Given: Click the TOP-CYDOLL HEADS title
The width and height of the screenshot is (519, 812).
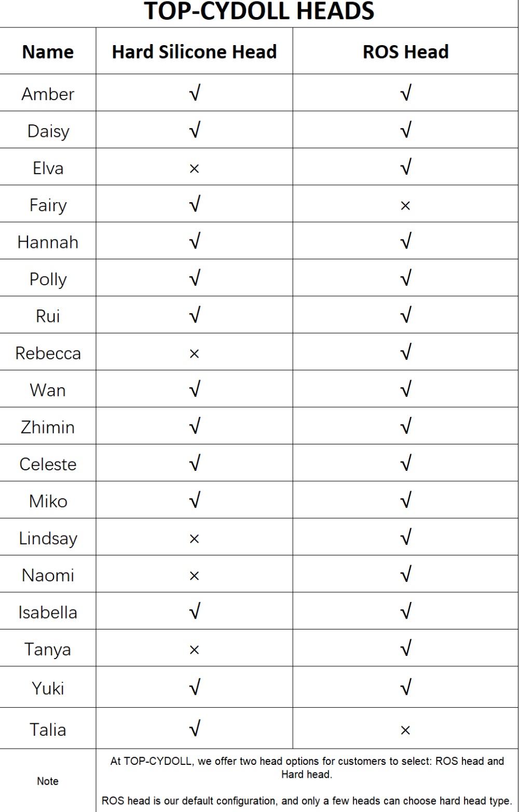Looking at the screenshot, I should coord(259,11).
